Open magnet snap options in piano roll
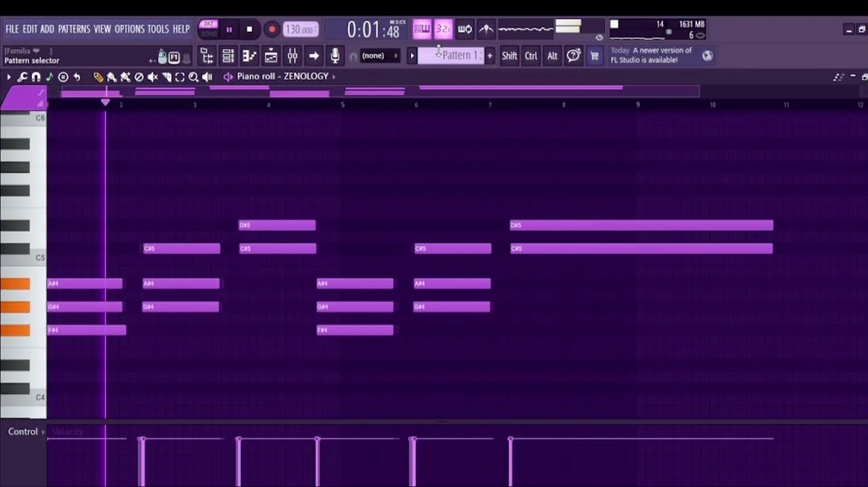Viewport: 868px width, 487px height. [36, 77]
